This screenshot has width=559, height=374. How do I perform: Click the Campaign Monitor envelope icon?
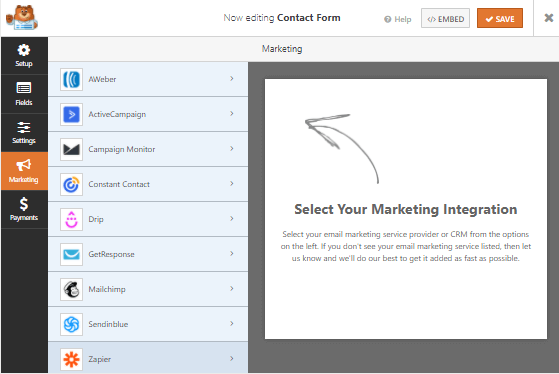tap(71, 149)
